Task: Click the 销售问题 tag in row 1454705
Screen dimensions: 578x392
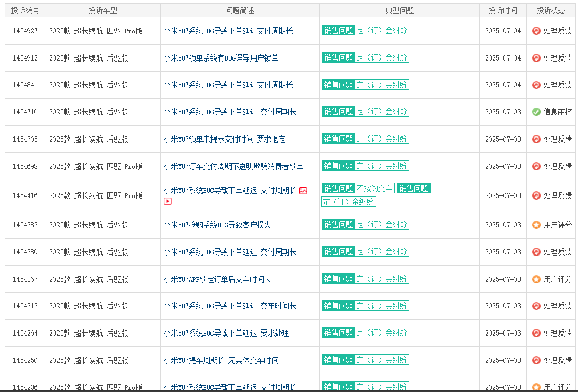Action: (x=338, y=139)
